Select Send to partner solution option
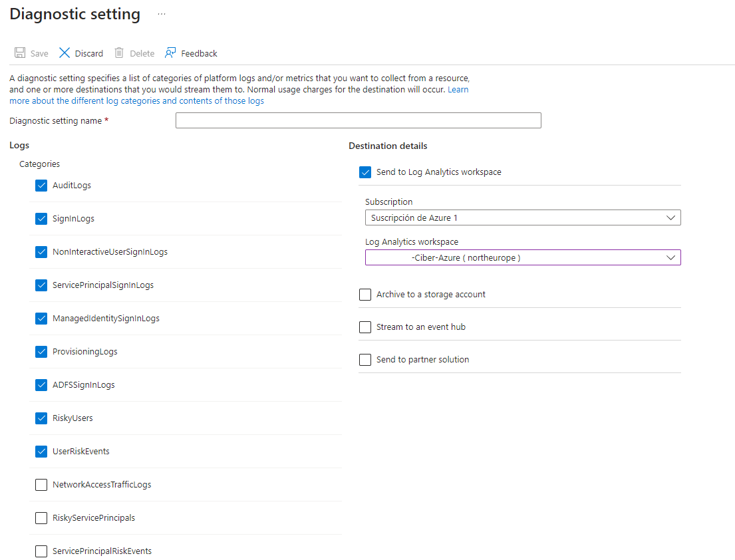This screenshot has width=735, height=560. click(x=365, y=360)
